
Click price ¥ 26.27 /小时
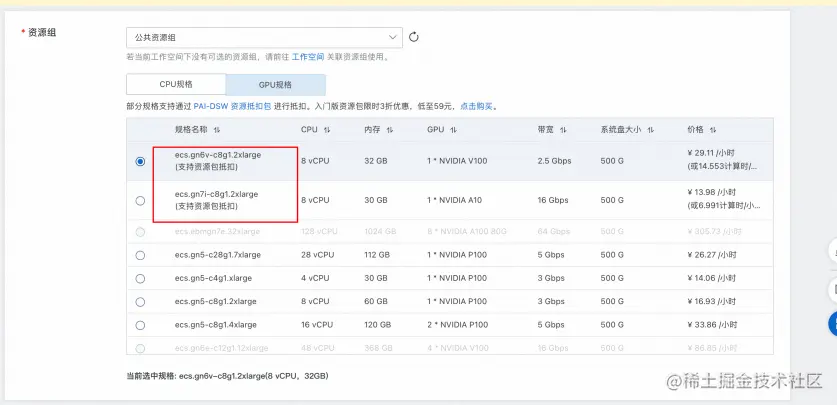pos(712,255)
